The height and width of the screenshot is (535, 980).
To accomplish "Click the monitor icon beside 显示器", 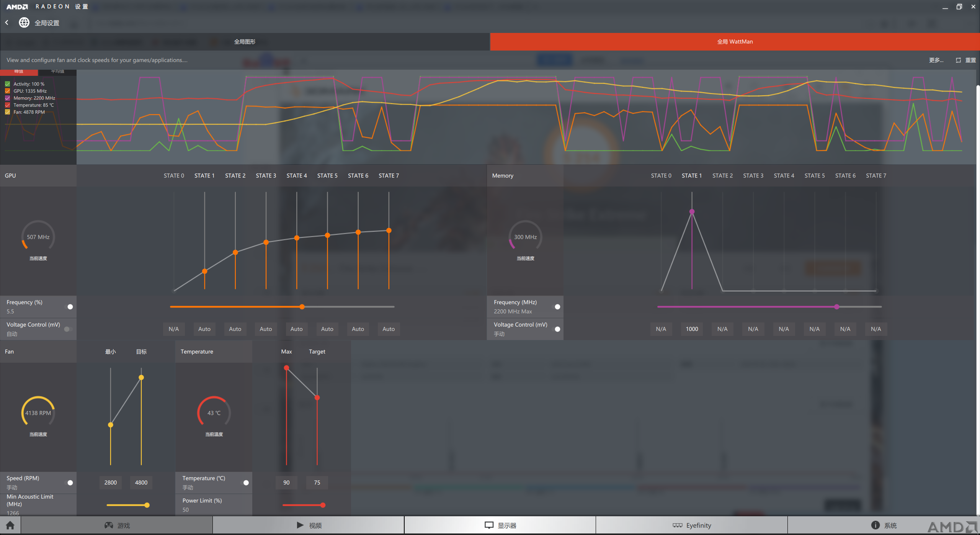I will point(489,525).
